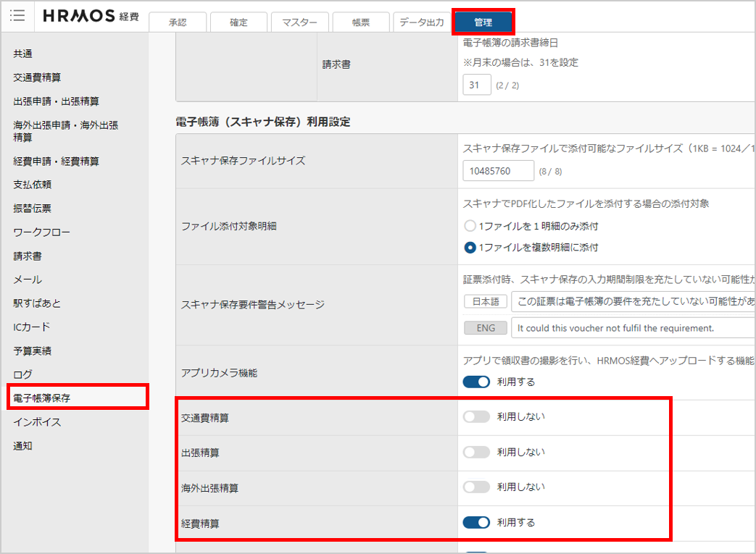Enable the 交通費精算 toggle
This screenshot has height=554, width=756.
(x=476, y=416)
